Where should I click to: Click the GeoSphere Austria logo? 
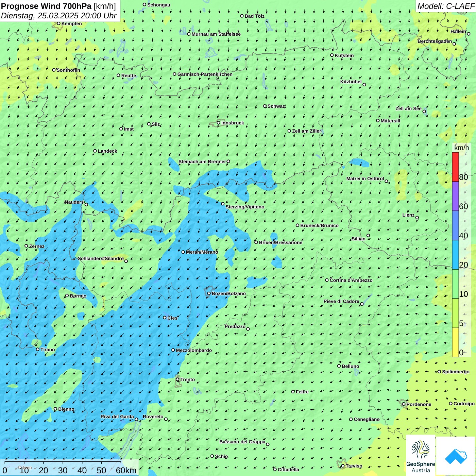click(421, 455)
